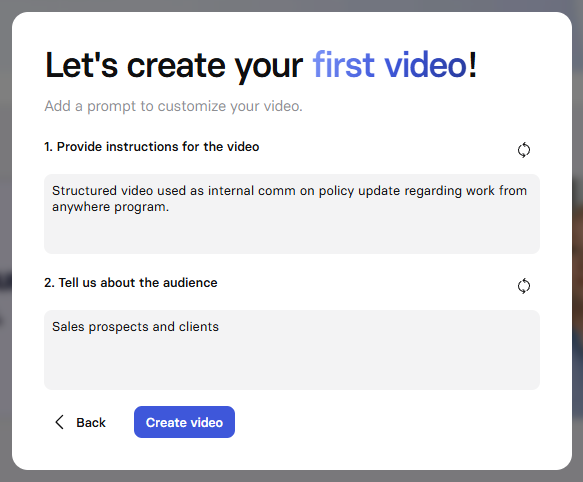
Task: Click the word 'Back' label
Action: [x=91, y=422]
